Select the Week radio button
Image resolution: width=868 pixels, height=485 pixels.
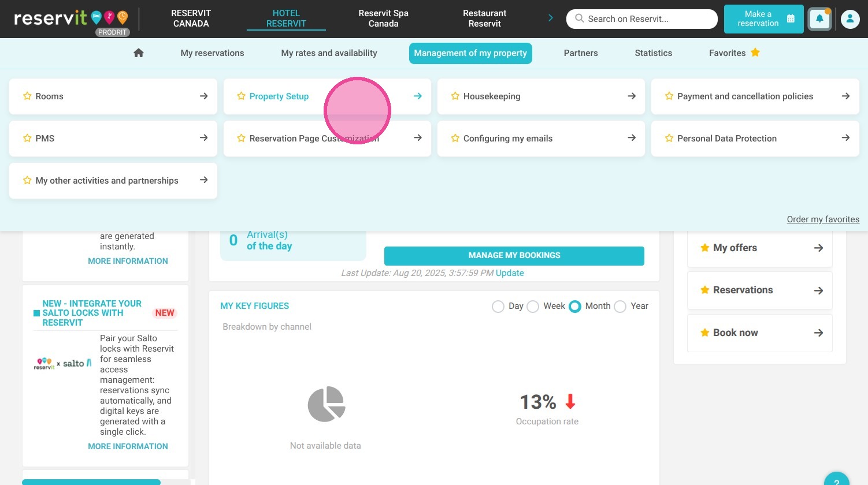tap(533, 307)
